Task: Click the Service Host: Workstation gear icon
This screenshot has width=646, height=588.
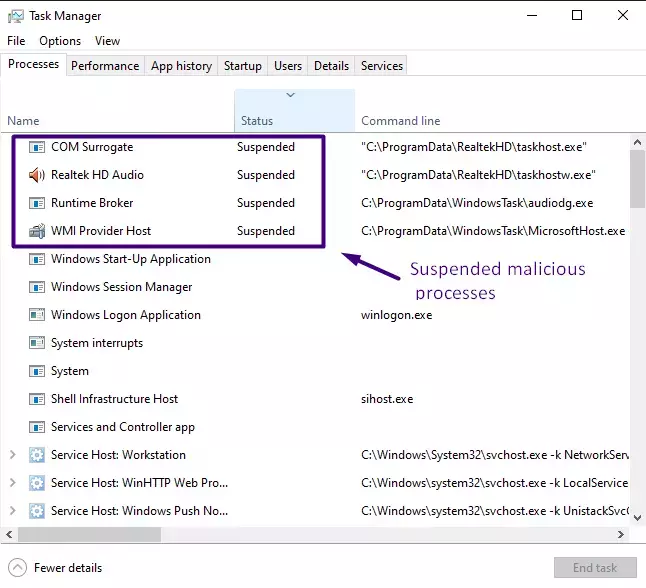Action: (x=37, y=455)
